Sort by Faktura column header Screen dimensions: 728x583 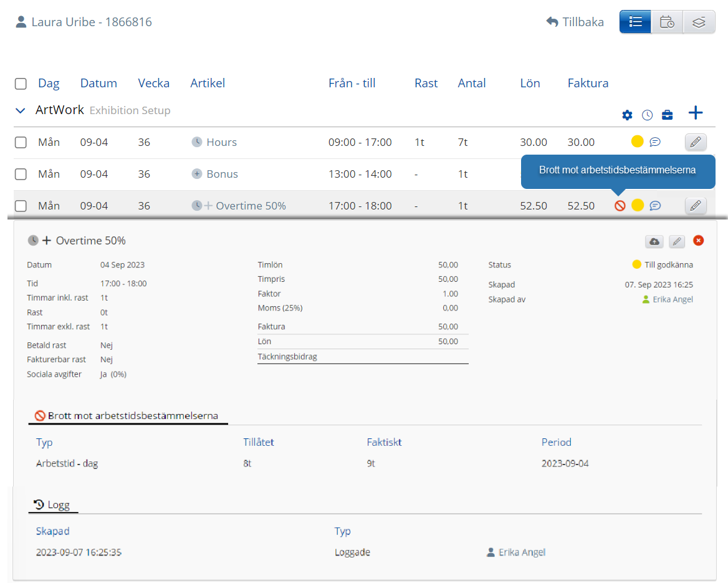click(588, 83)
